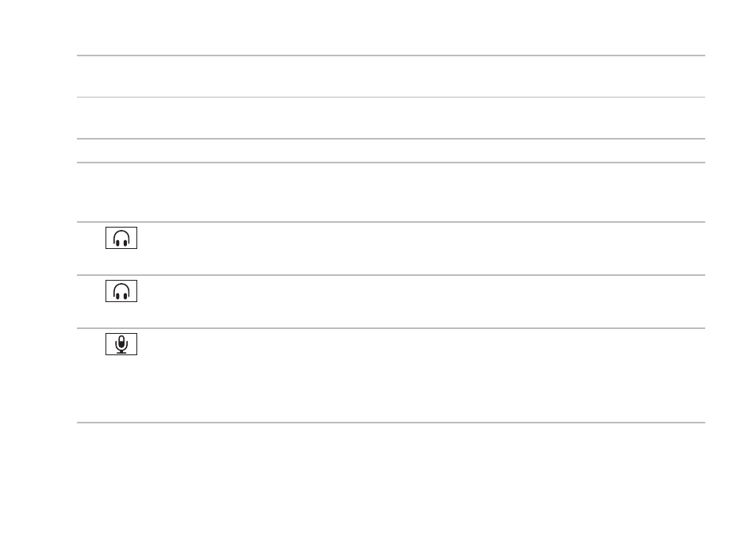Click the headphones icon just above the microphone
Image resolution: width=756 pixels, height=536 pixels.
point(121,291)
